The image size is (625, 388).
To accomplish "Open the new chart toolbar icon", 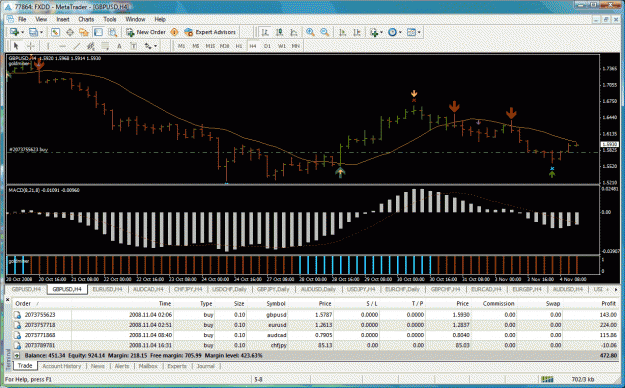I will 14,32.
